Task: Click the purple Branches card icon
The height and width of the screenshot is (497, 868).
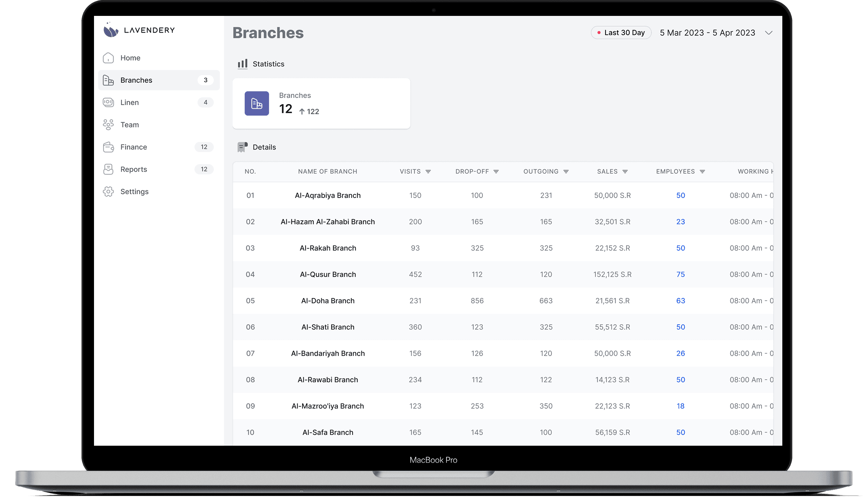Action: (x=257, y=104)
